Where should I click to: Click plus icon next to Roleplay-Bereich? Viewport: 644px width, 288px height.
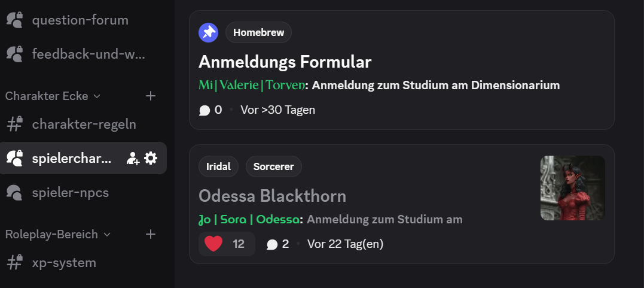click(x=151, y=234)
